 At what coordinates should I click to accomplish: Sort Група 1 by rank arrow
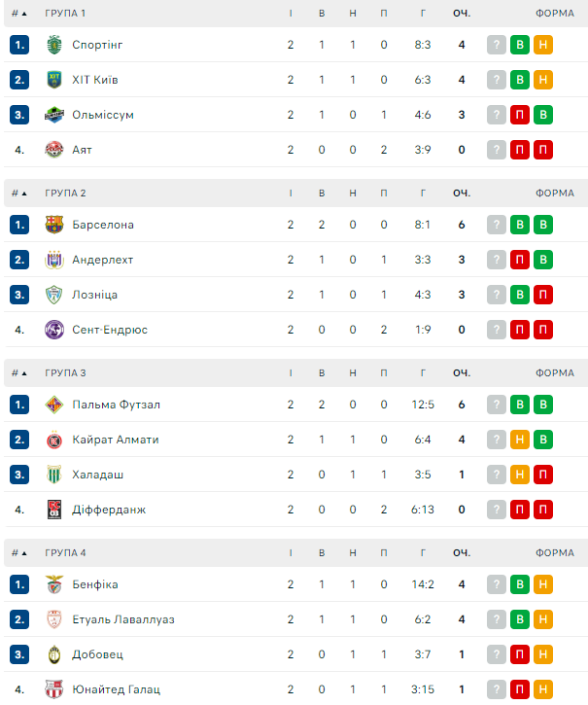pyautogui.click(x=19, y=13)
